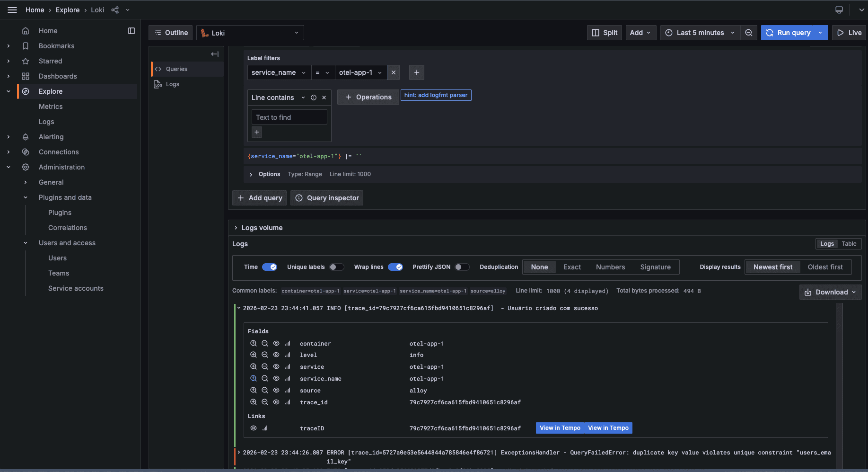Click the share icon next to Loki breadcrumb
The image size is (868, 472).
114,9
